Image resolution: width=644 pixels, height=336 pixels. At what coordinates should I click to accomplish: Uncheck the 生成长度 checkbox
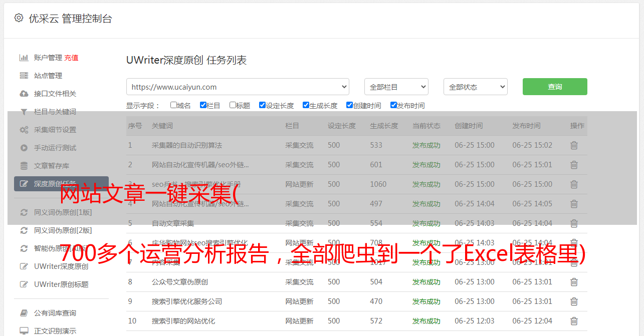[306, 105]
